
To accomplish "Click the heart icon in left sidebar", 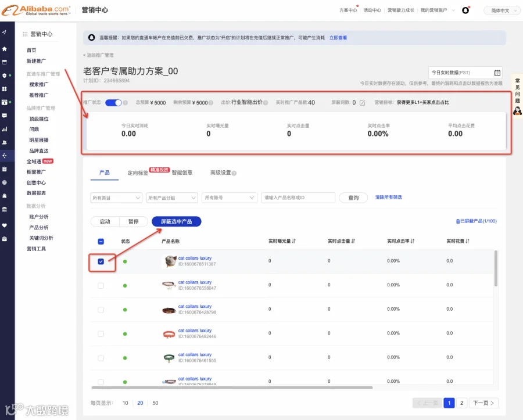I will (4, 225).
